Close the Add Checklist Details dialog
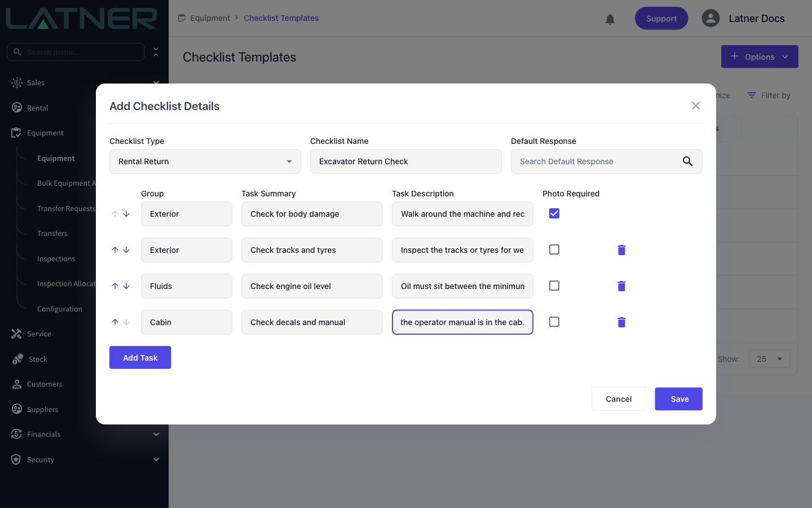This screenshot has width=812, height=508. pos(696,106)
